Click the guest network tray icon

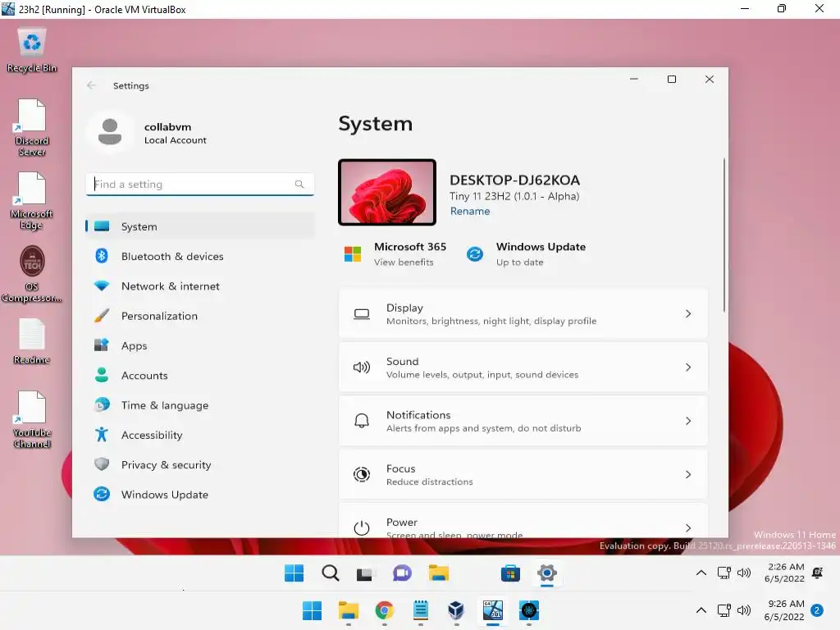[724, 573]
